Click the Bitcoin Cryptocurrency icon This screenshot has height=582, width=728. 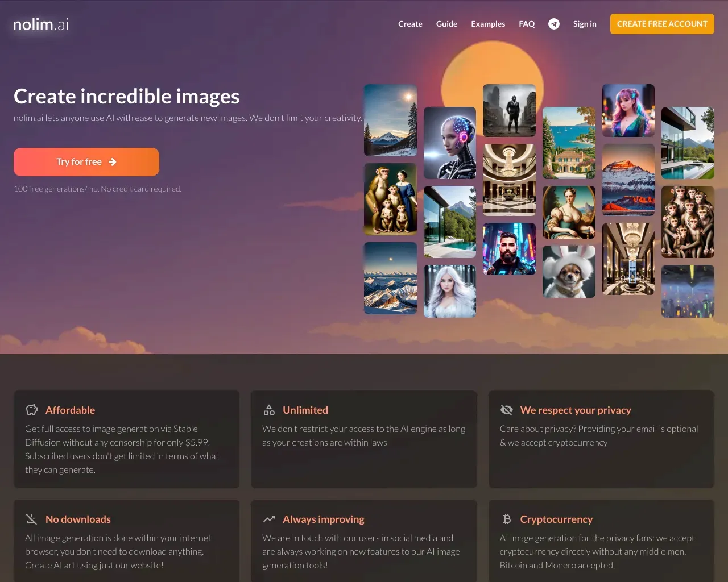point(507,519)
